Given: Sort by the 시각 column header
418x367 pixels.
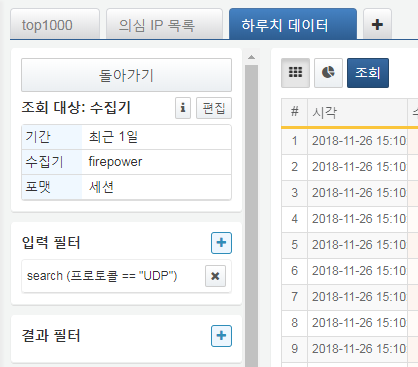Looking at the screenshot, I should click(357, 112).
